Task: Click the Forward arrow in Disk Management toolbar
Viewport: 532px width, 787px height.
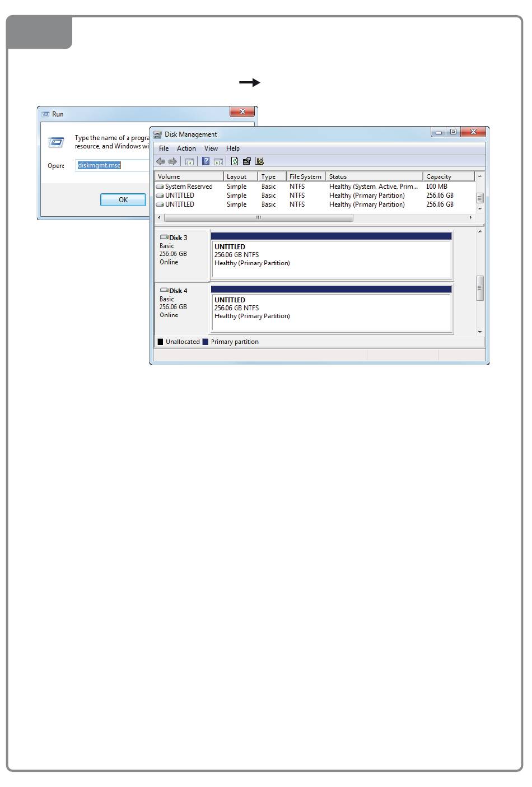Action: [x=173, y=161]
